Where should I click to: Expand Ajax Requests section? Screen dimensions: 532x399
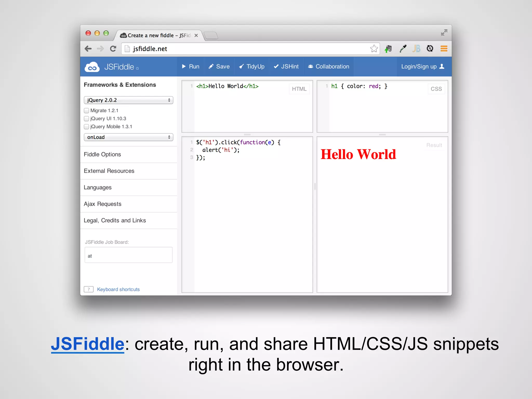point(129,204)
